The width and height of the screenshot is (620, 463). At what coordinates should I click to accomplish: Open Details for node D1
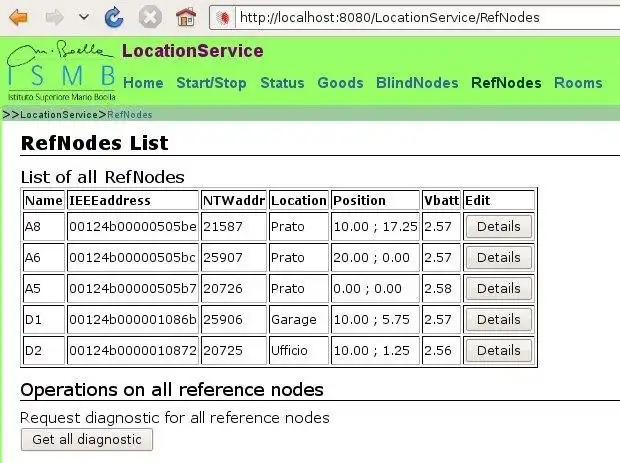tap(499, 319)
